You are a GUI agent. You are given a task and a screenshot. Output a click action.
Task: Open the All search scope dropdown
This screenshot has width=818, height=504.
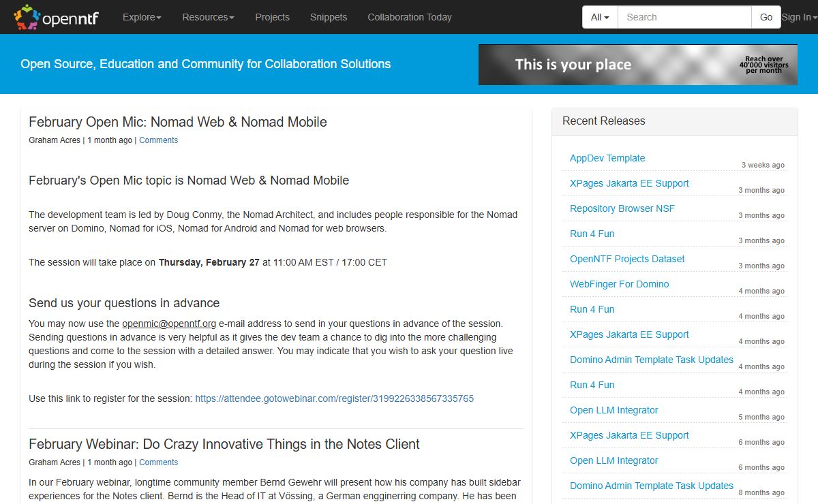[x=600, y=17]
